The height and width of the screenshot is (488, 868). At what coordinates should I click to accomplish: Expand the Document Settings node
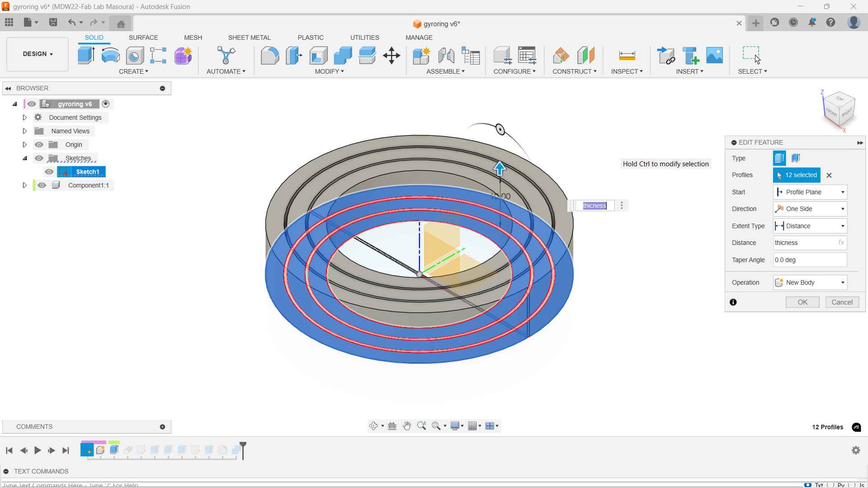coord(25,117)
